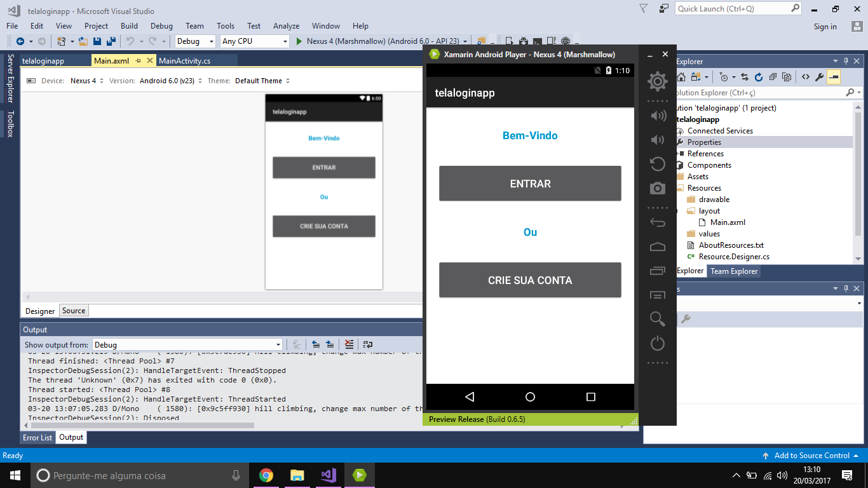
Task: Open the Build menu
Action: coord(129,26)
